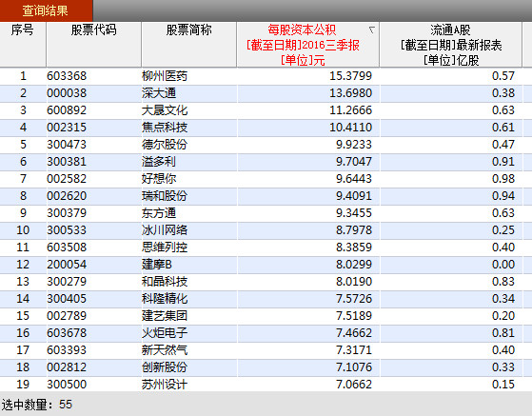
Task: Select stock code 300279
Action: [x=67, y=282]
